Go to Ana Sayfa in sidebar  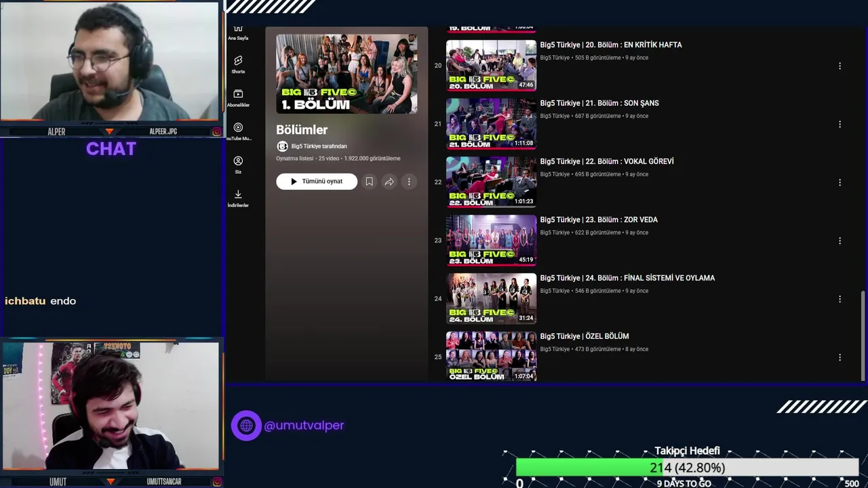(x=238, y=33)
